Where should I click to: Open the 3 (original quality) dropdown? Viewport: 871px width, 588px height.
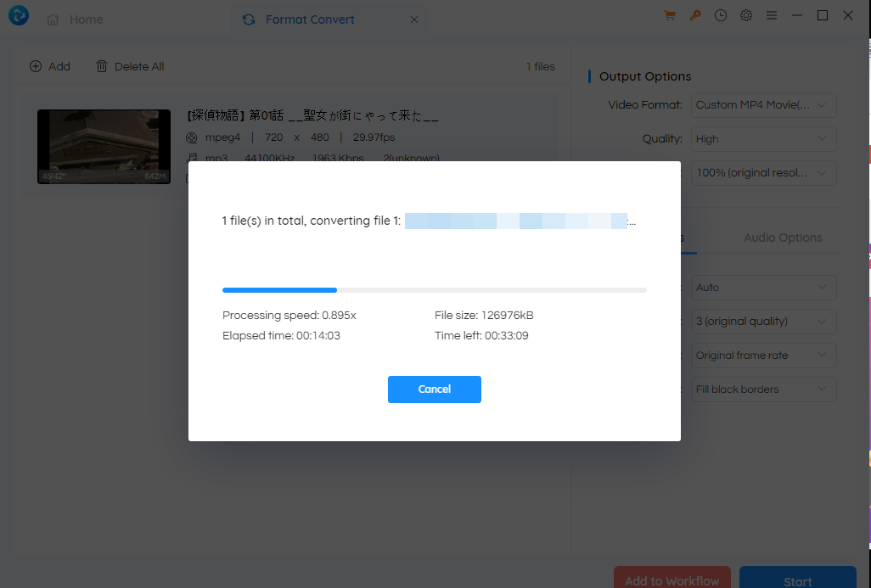764,322
